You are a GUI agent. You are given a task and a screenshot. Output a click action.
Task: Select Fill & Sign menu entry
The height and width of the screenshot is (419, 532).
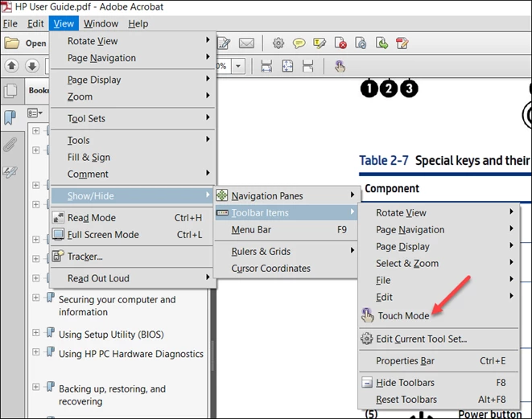pos(133,157)
